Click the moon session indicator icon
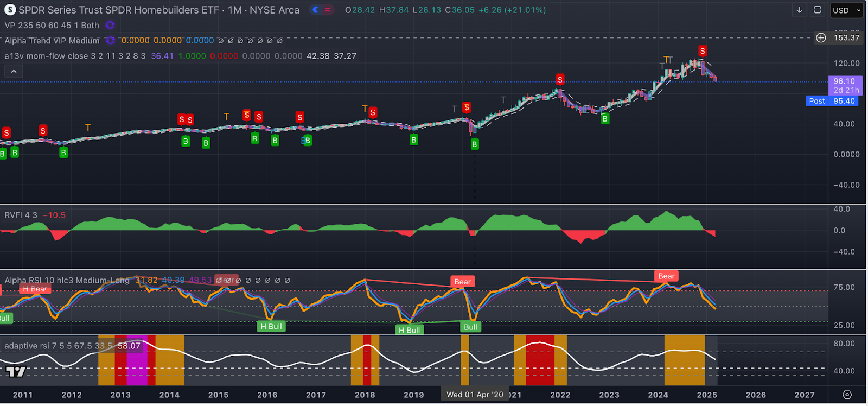868x406 pixels. [316, 10]
